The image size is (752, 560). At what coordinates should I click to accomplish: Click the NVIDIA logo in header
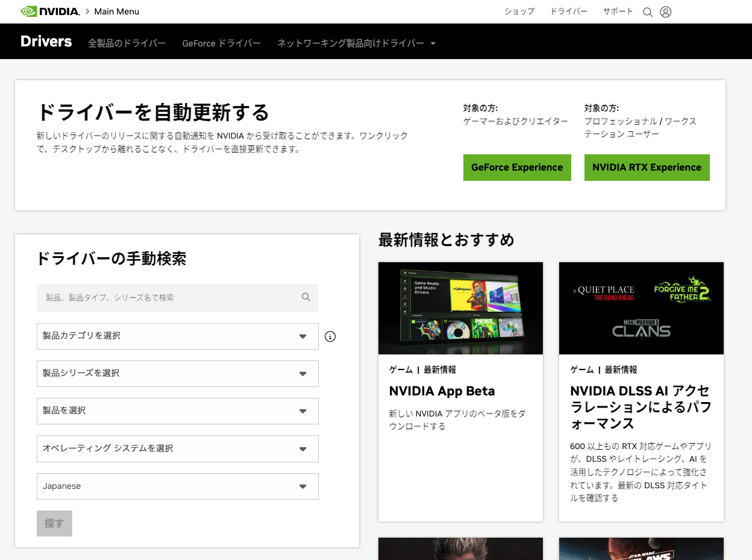[x=50, y=11]
